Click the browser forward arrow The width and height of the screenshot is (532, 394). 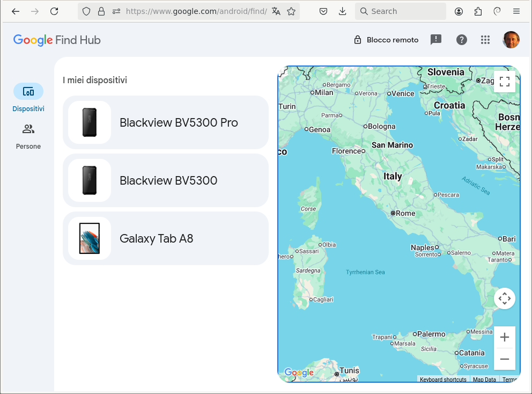tap(35, 11)
